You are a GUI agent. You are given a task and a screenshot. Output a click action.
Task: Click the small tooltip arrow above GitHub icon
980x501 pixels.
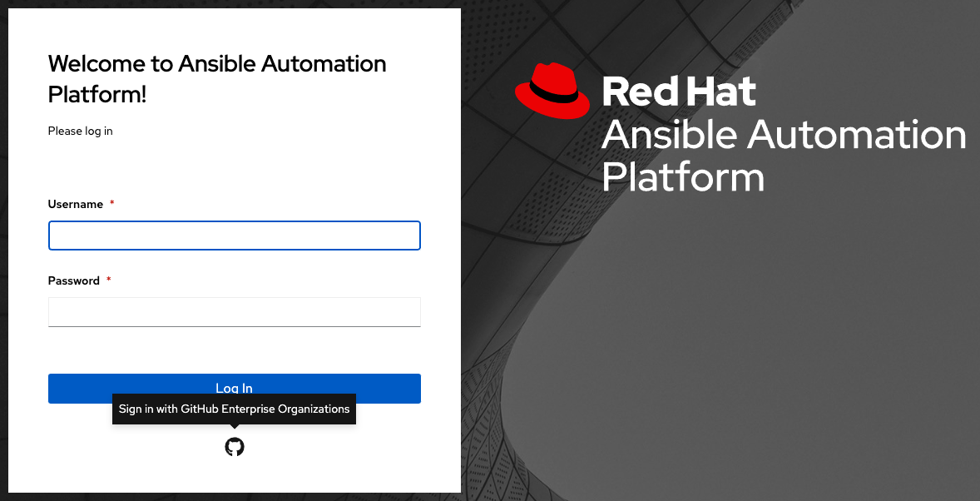[x=235, y=427]
